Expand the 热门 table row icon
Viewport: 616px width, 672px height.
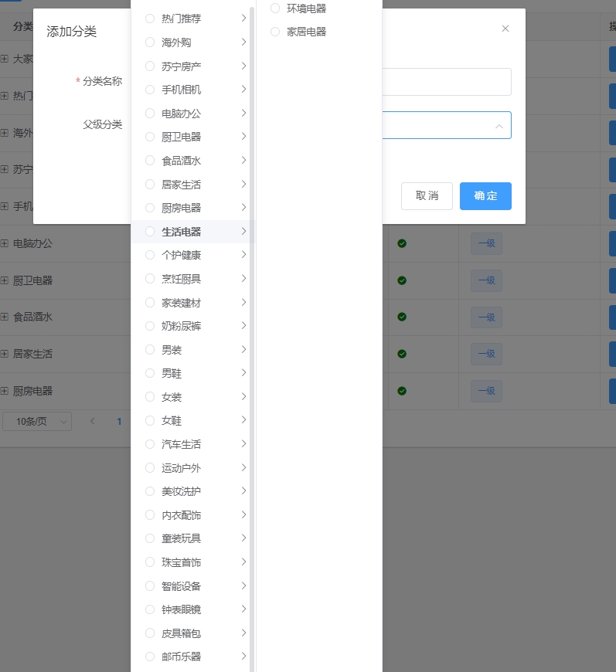click(5, 96)
